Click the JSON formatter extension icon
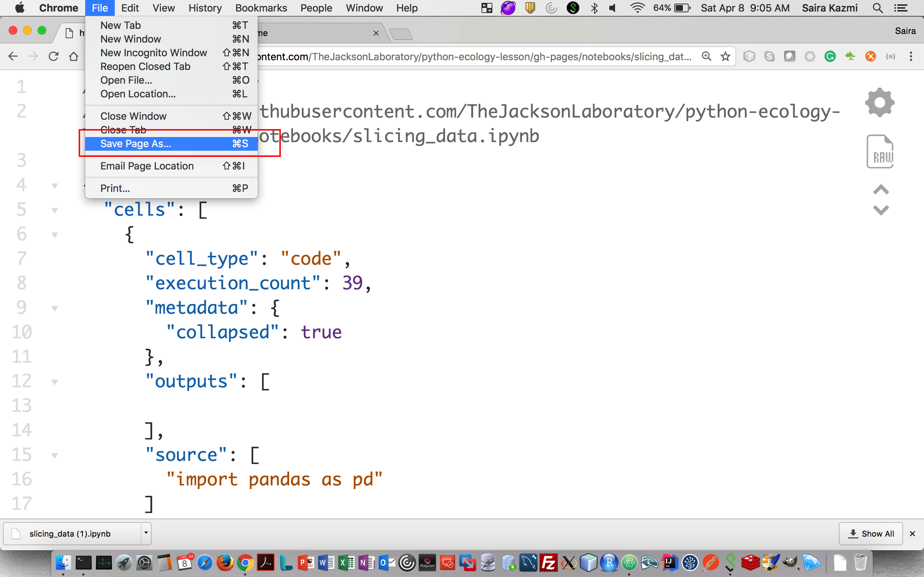Image resolution: width=924 pixels, height=577 pixels. 891,57
